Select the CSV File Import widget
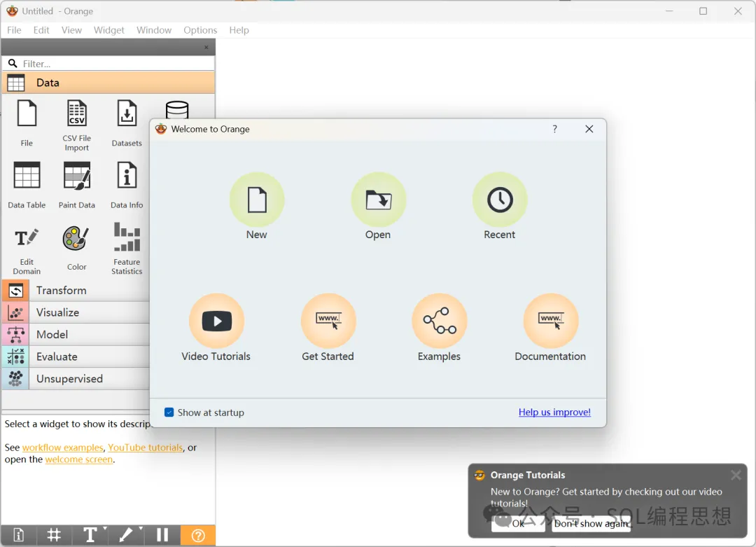Image resolution: width=756 pixels, height=547 pixels. [x=77, y=125]
